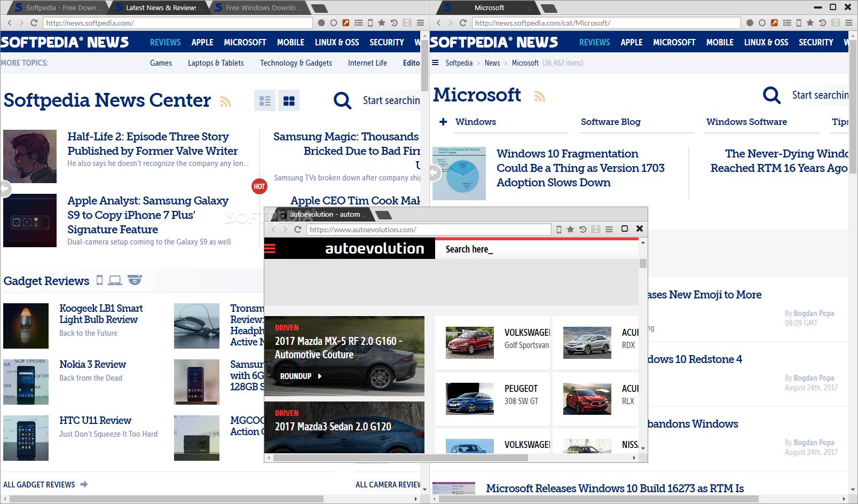Reload the left news.softpedia.com window

pos(34,23)
